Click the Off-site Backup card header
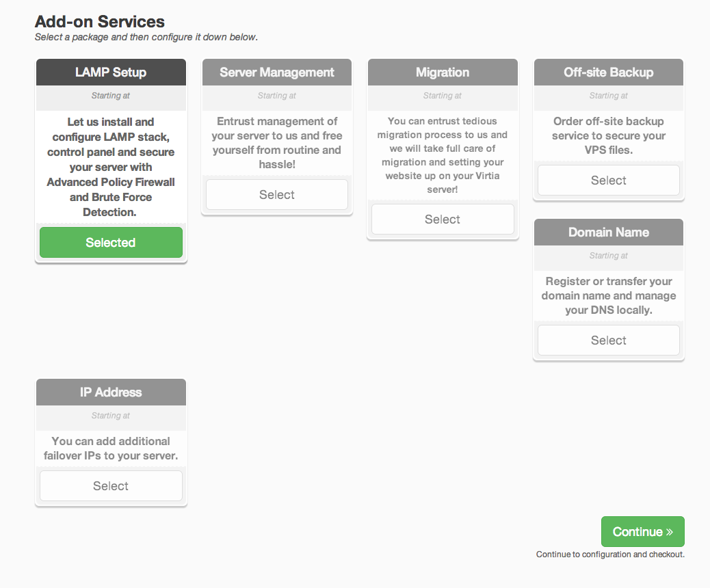This screenshot has width=710, height=588. click(609, 72)
